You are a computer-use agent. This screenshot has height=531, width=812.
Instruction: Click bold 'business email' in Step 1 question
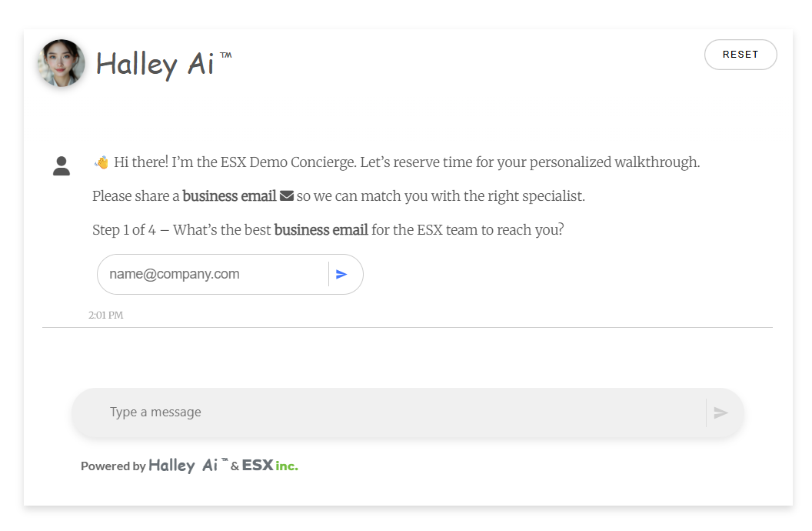coord(321,230)
